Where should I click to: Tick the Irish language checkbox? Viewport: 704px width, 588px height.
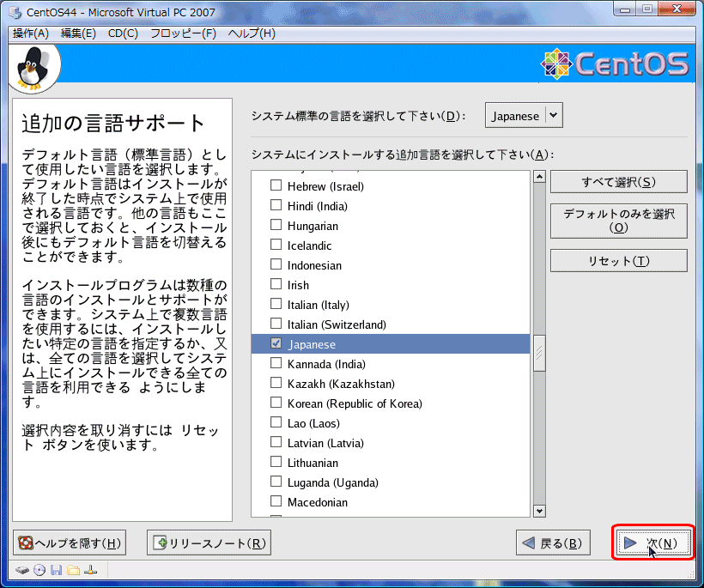(x=276, y=283)
